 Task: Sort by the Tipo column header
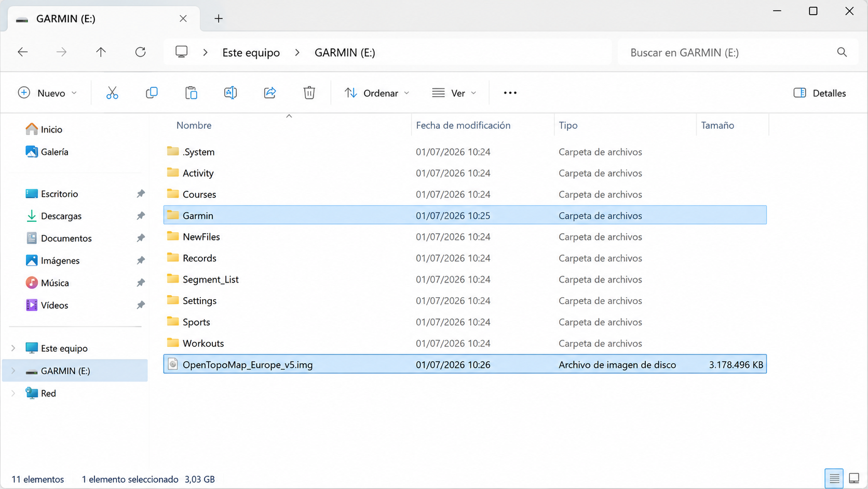click(x=568, y=125)
